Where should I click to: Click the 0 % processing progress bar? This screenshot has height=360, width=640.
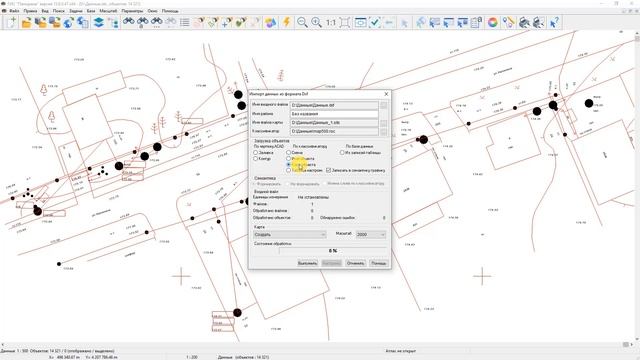333,251
